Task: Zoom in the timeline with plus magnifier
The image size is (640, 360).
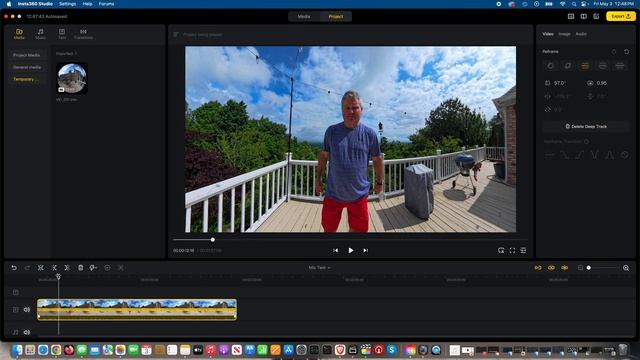Action: 626,268
